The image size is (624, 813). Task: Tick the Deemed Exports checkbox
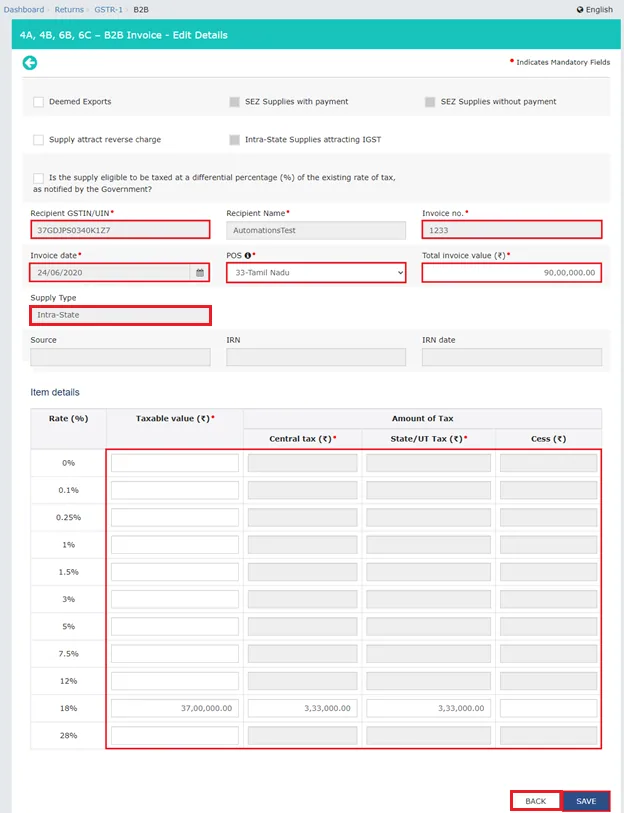[38, 102]
